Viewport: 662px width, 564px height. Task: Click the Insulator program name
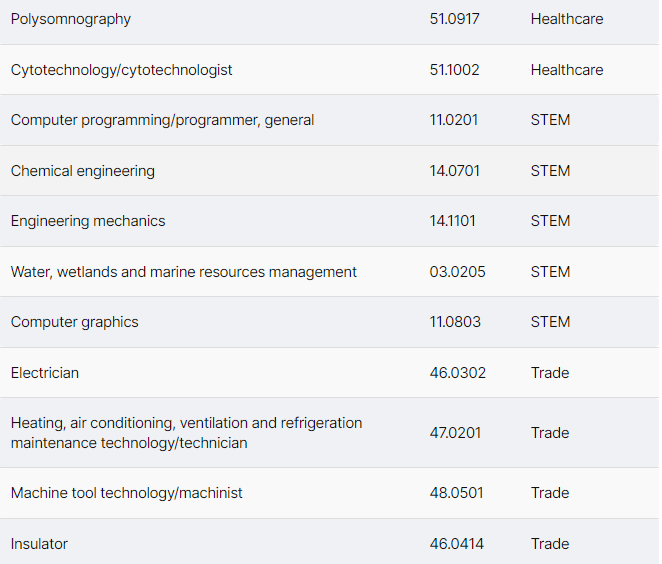point(39,544)
